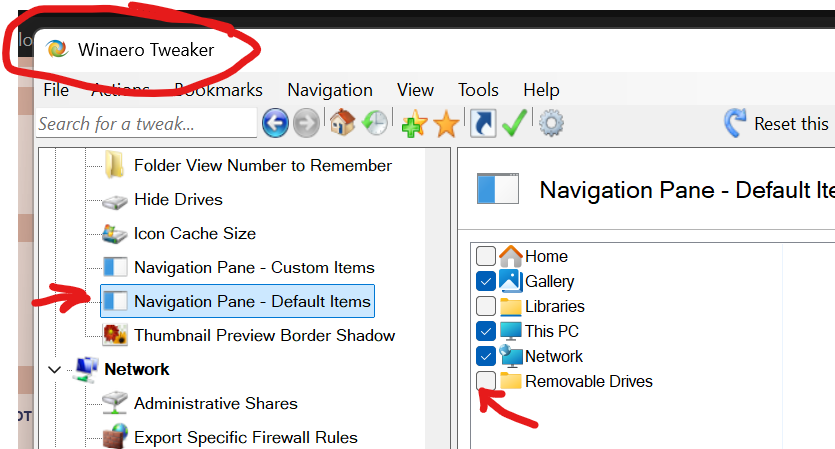Collapse the Network tree category
The image size is (835, 449).
[x=54, y=369]
